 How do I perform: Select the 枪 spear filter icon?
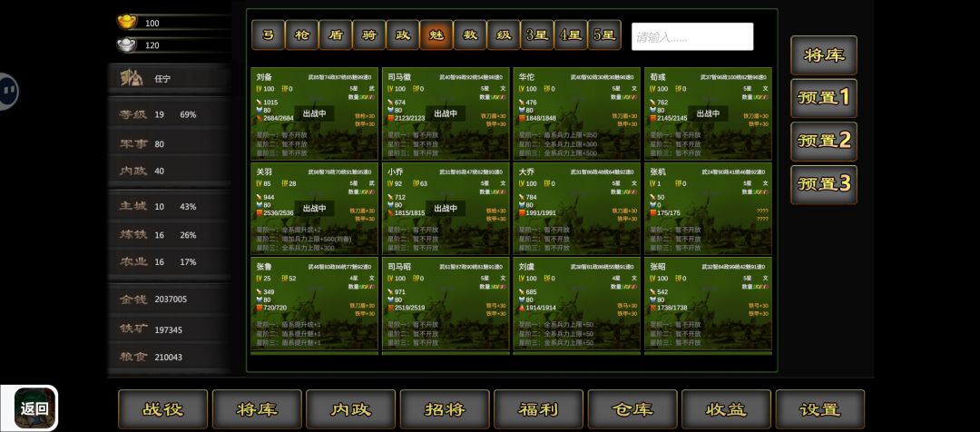(x=302, y=35)
